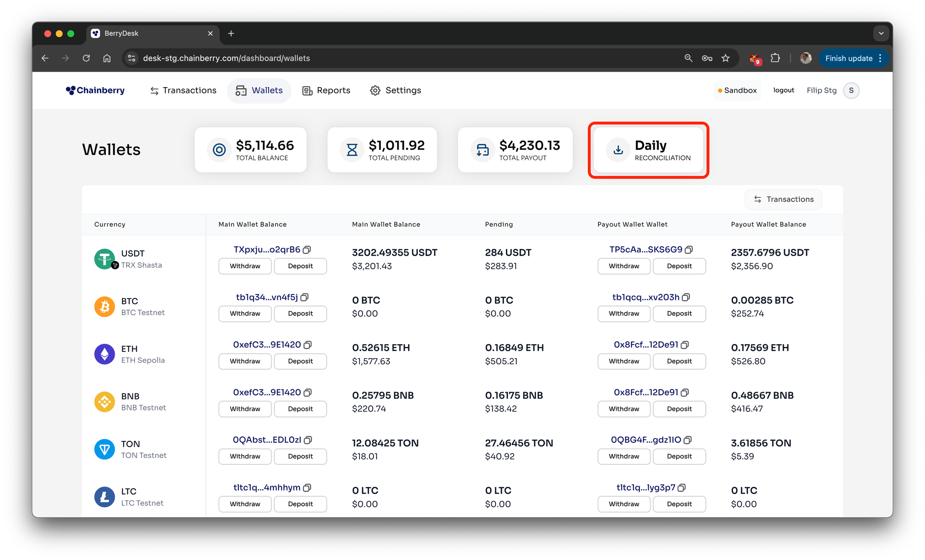Click the Chainberry logo
The height and width of the screenshot is (560, 925).
click(95, 90)
